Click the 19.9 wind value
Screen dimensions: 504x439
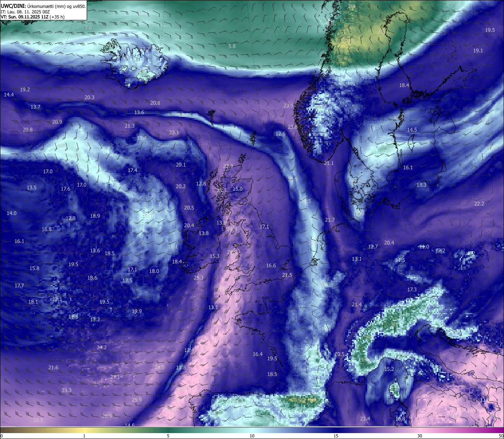click(x=137, y=311)
